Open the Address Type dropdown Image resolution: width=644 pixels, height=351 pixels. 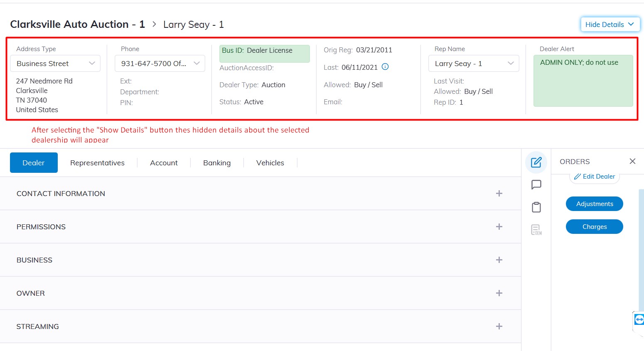pyautogui.click(x=55, y=64)
